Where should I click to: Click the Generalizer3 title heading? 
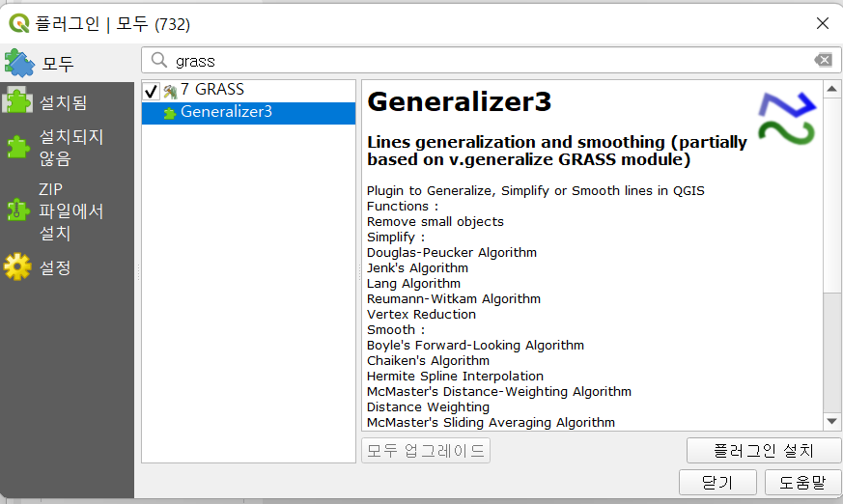coord(459,102)
